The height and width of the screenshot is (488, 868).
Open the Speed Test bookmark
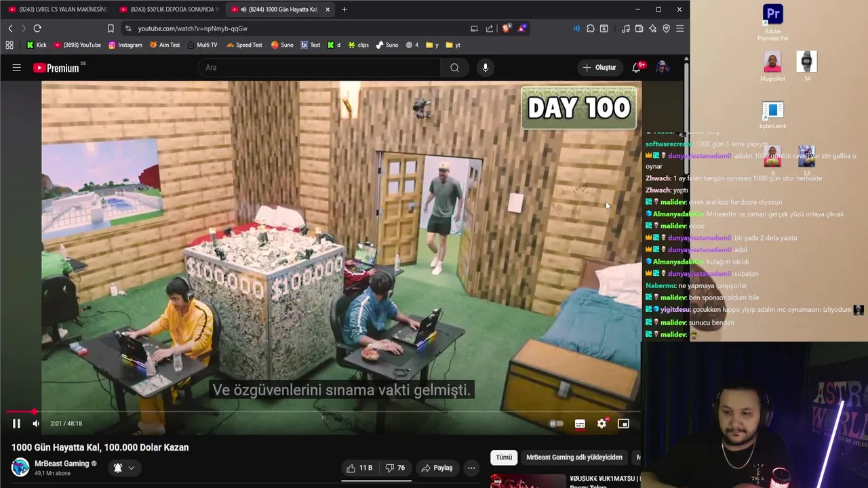click(245, 45)
